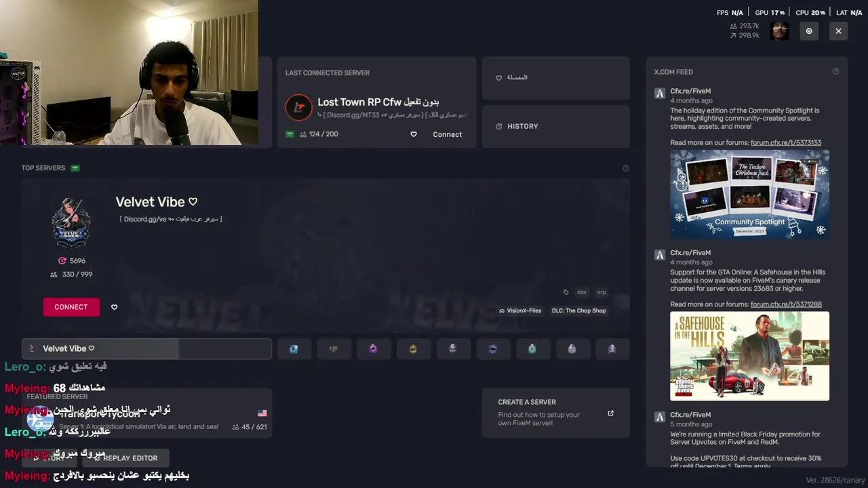This screenshot has height=488, width=868.
Task: Open the Velvet Vibe server title
Action: 156,202
